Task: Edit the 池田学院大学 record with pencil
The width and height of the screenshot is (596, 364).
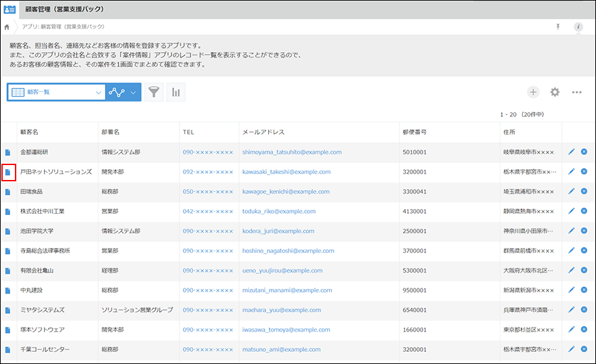Action: 572,231
